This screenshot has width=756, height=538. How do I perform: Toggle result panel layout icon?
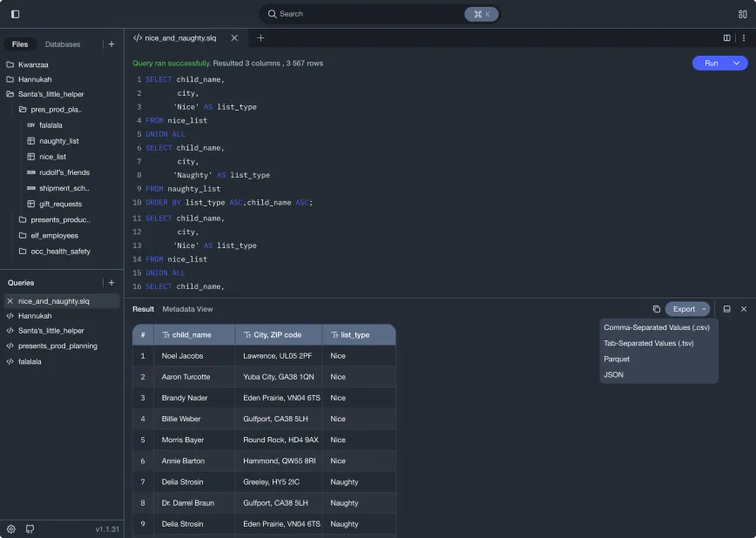(x=727, y=309)
